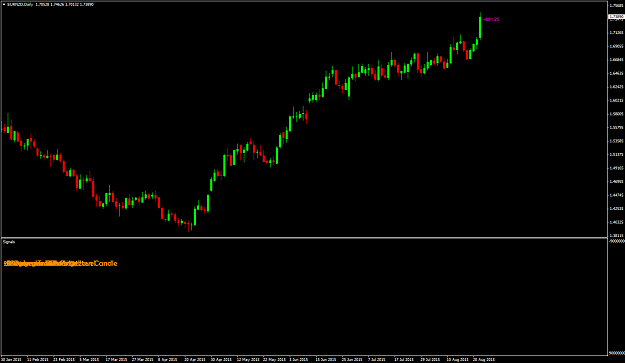625x363 pixels.
Task: Select the tall green last candle on the chart
Action: (x=480, y=26)
